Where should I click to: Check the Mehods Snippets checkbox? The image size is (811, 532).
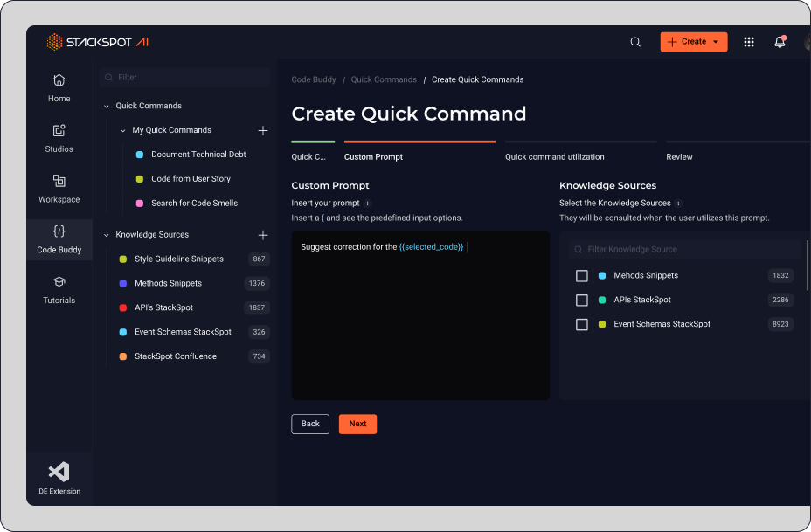pyautogui.click(x=582, y=275)
